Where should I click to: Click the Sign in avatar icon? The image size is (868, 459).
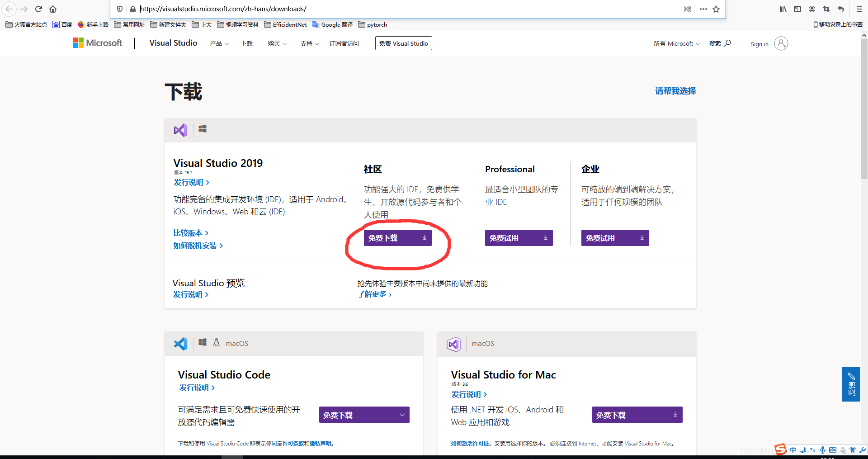click(x=781, y=43)
